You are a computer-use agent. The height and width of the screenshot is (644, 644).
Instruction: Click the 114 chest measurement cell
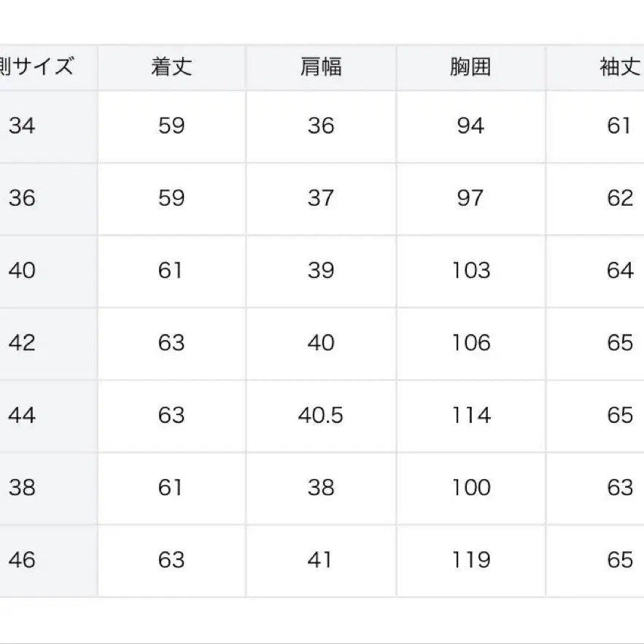(x=470, y=416)
